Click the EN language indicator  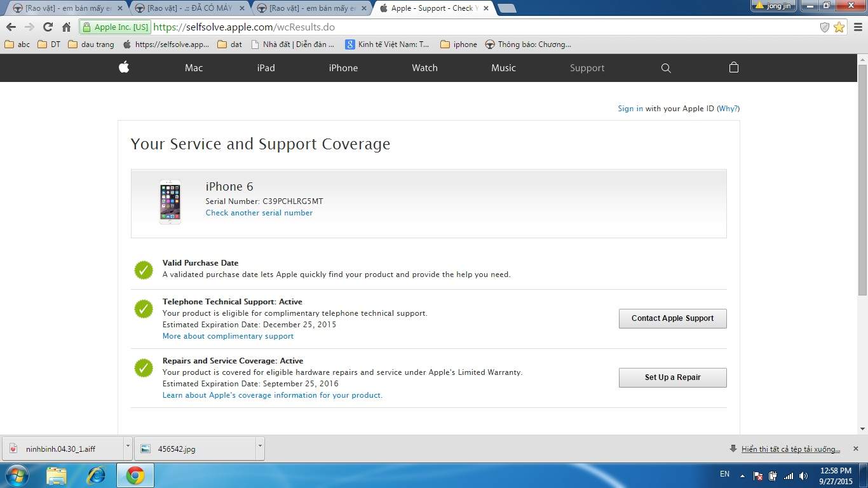724,474
